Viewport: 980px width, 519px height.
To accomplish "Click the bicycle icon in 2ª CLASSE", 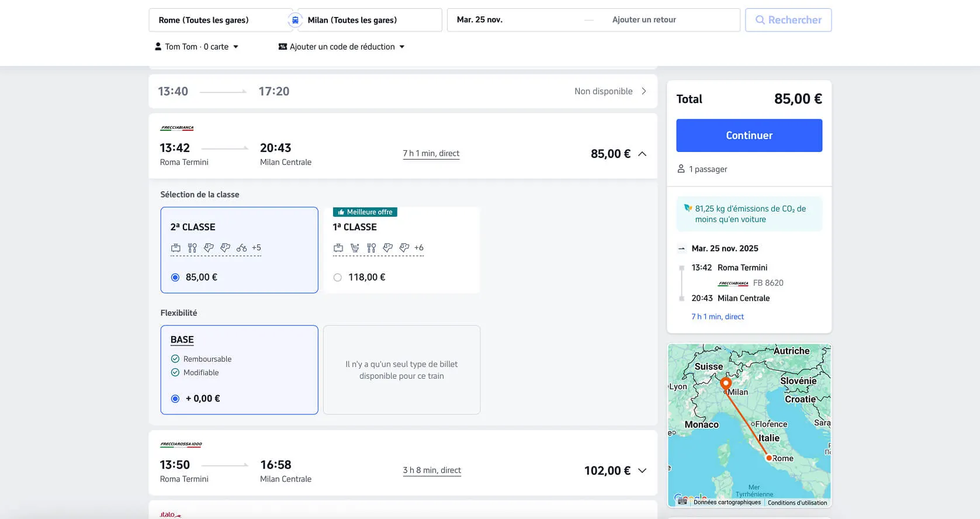I will pos(241,248).
